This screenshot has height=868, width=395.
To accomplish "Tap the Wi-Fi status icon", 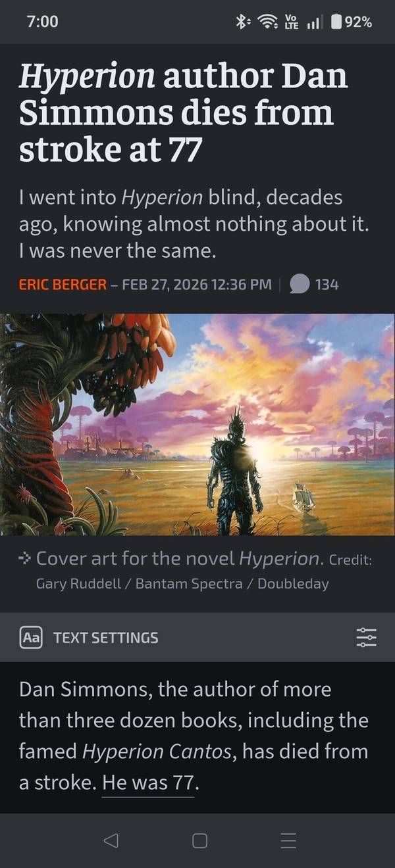I will pyautogui.click(x=267, y=22).
